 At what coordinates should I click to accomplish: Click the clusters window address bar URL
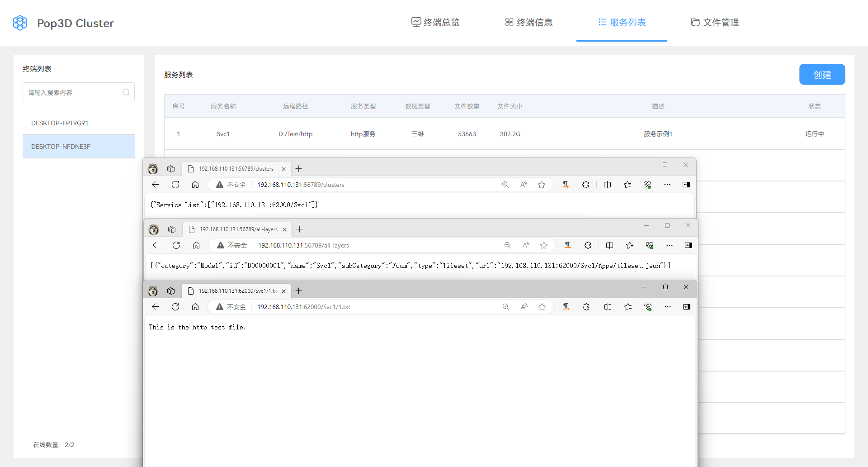coord(301,185)
